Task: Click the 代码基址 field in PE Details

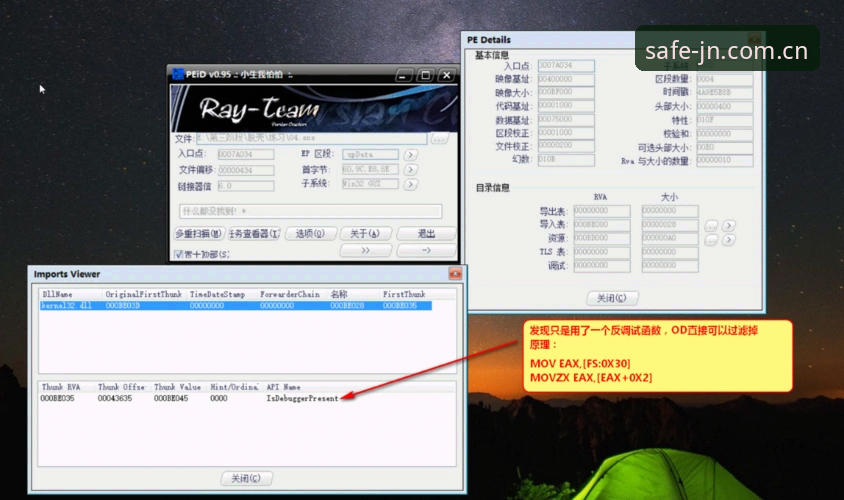Action: (566, 106)
